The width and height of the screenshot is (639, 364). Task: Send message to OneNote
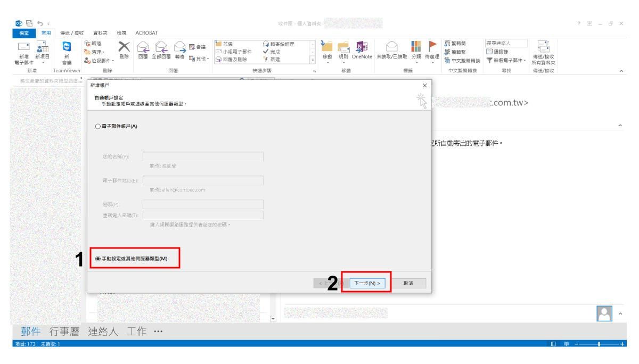click(362, 51)
